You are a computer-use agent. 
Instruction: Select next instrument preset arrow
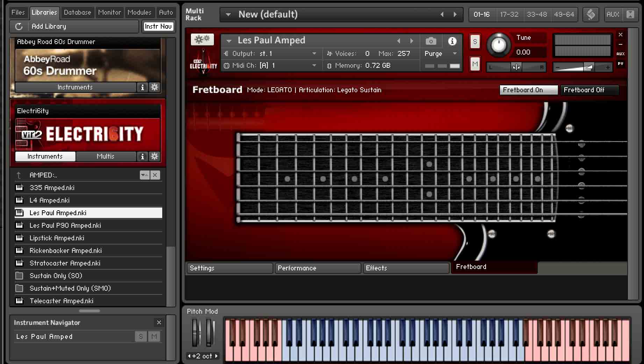pyautogui.click(x=412, y=41)
